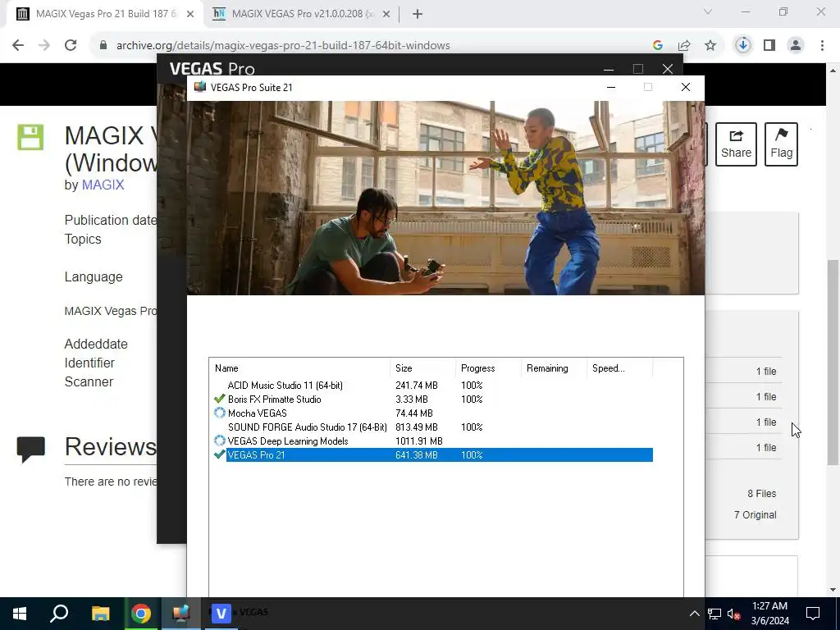Show hidden system tray icons

pos(694,614)
